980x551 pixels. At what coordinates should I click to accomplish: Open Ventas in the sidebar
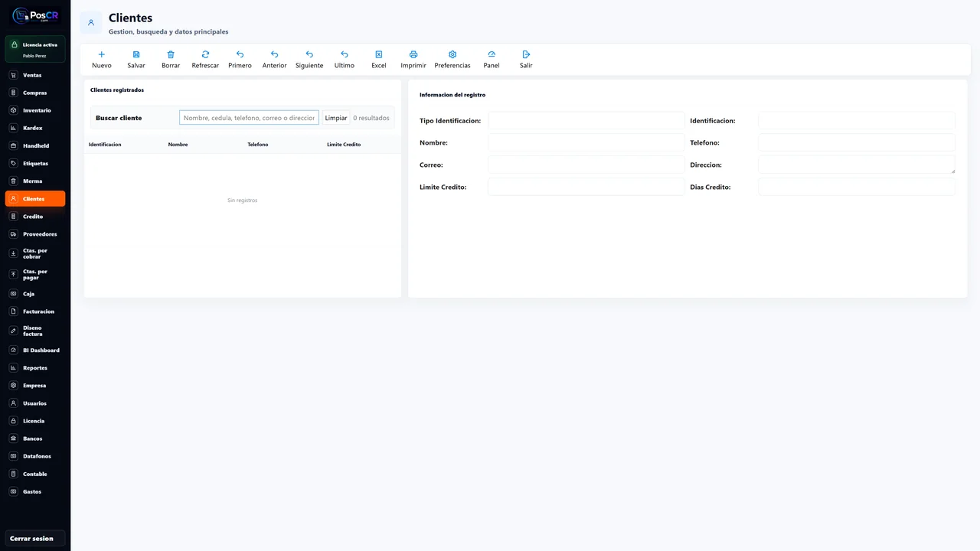click(x=35, y=75)
